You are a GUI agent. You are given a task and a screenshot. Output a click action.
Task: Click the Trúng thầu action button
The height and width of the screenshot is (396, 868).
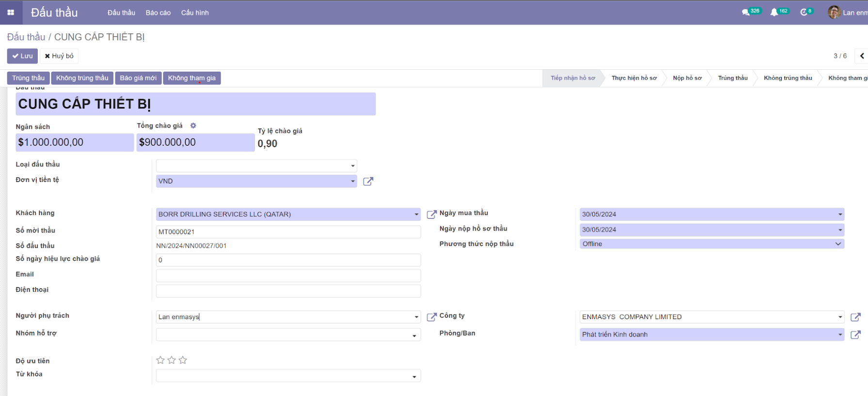pyautogui.click(x=28, y=78)
